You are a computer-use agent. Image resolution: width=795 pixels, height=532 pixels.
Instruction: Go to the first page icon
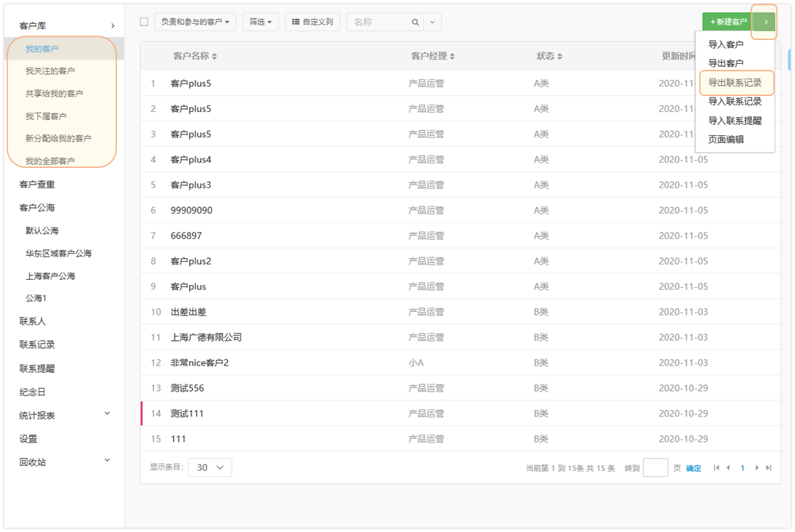[717, 468]
